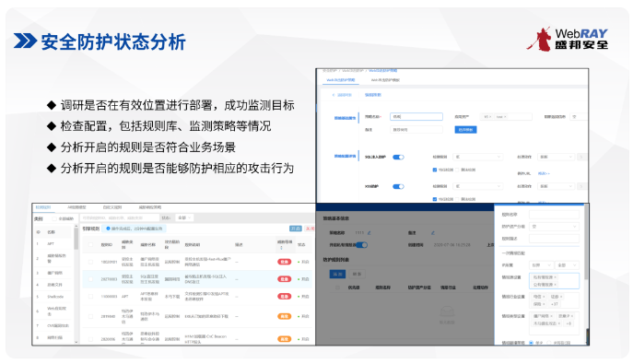Click the blue 选择模板 button
The image size is (633, 364).
click(x=465, y=130)
